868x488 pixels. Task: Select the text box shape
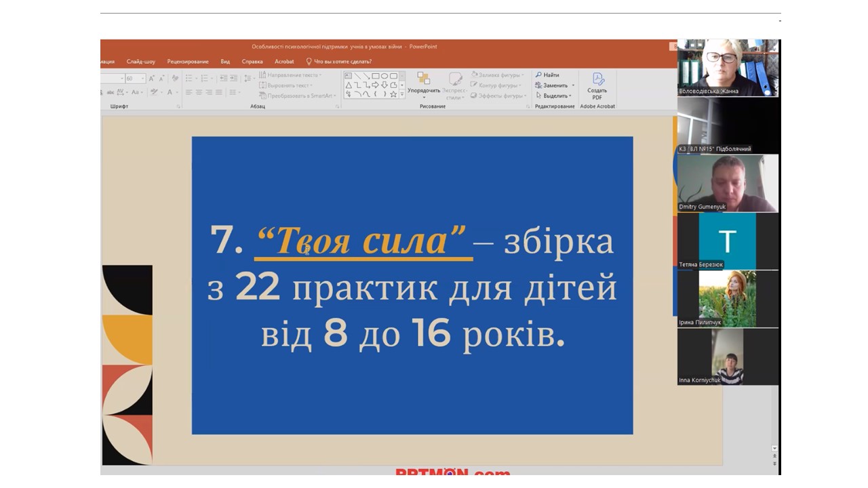point(348,76)
